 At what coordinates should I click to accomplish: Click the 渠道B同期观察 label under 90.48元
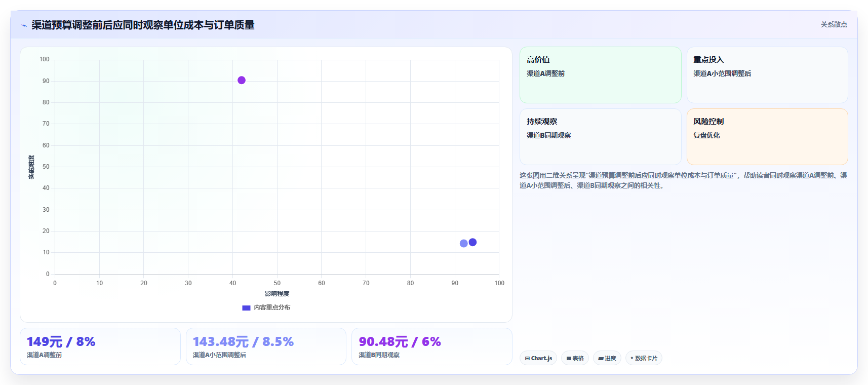[379, 355]
